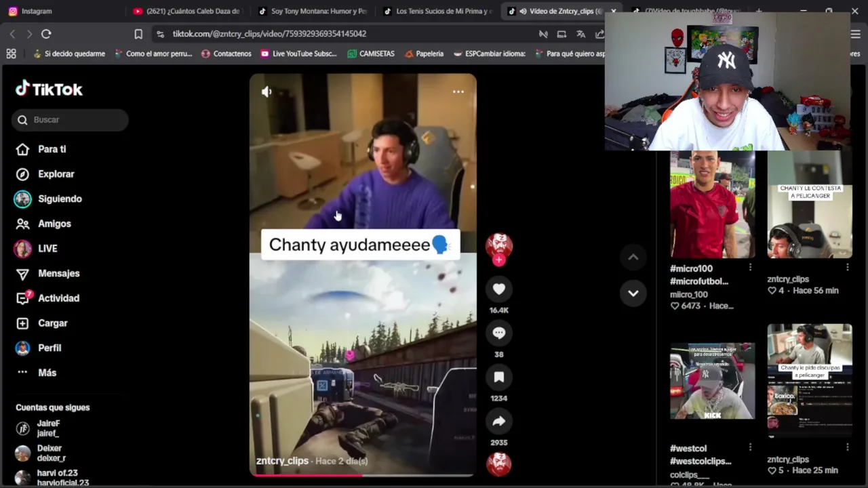Reload the TikTok page

[x=46, y=34]
